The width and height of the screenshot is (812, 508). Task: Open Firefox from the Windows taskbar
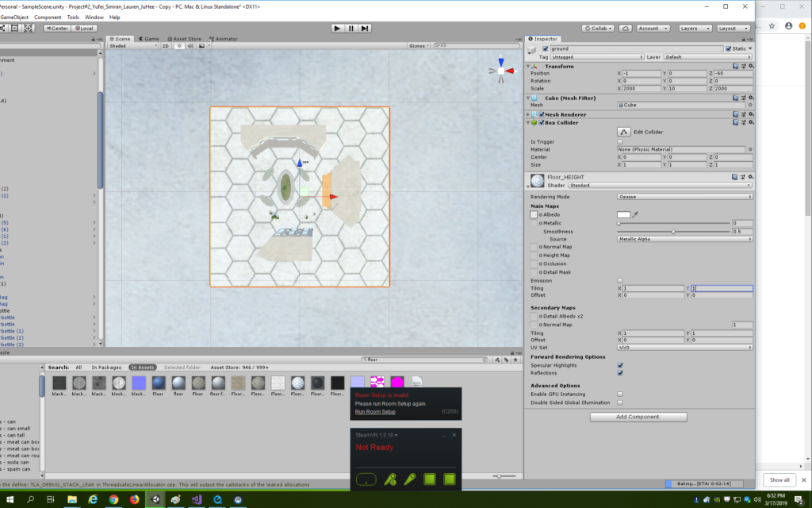(x=134, y=500)
